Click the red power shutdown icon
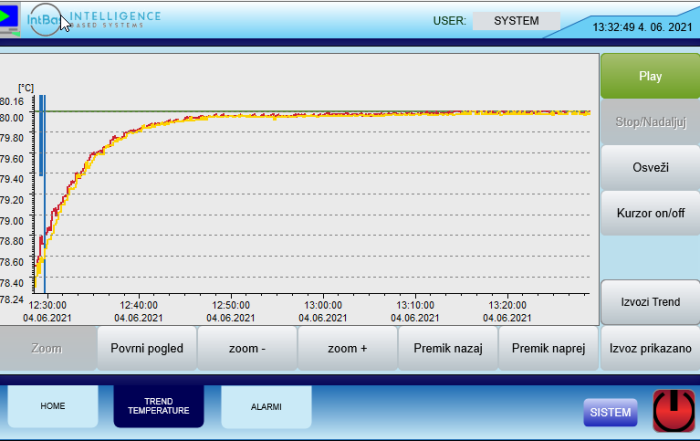 point(674,411)
